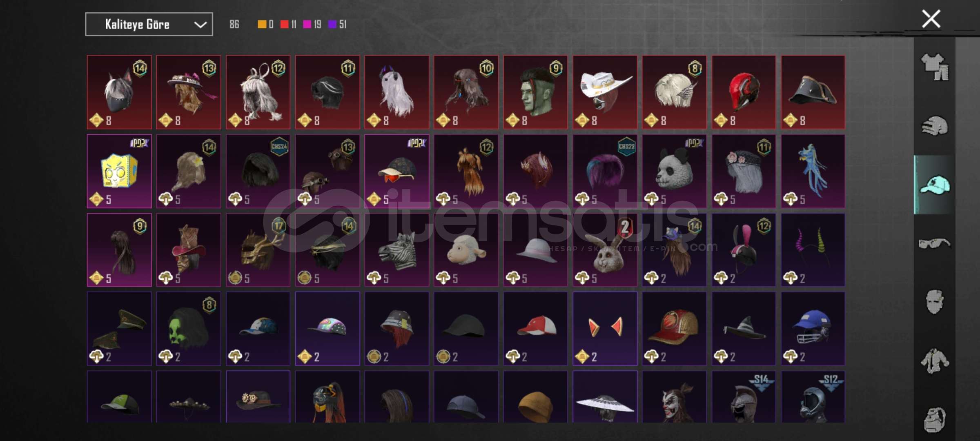
Task: Select the yellow cube-head mask item
Action: tap(119, 171)
